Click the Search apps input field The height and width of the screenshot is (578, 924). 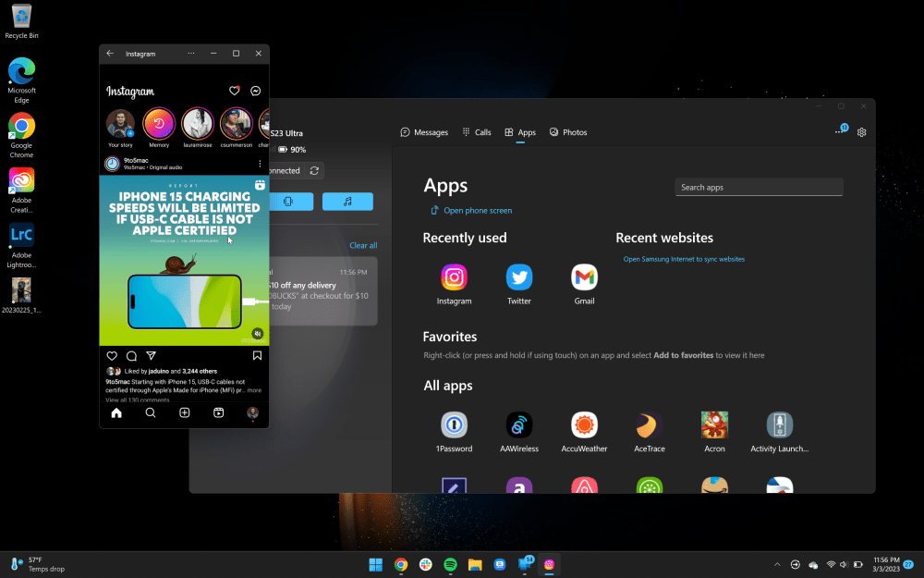click(759, 187)
